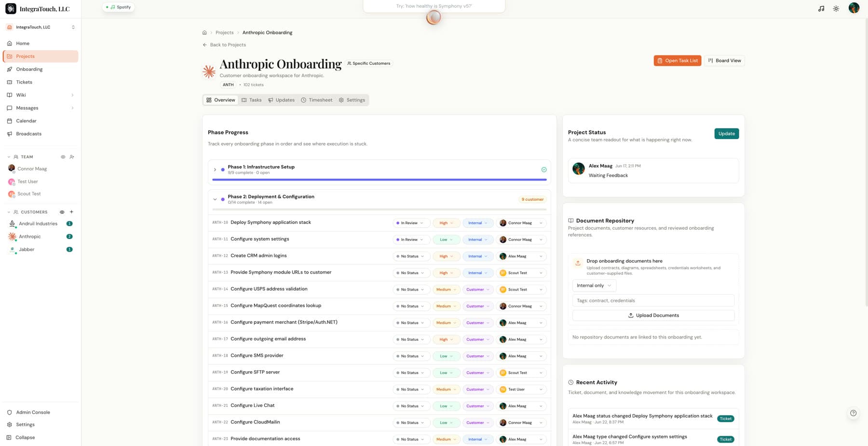Click the plus icon to add customer
868x446 pixels.
71,212
